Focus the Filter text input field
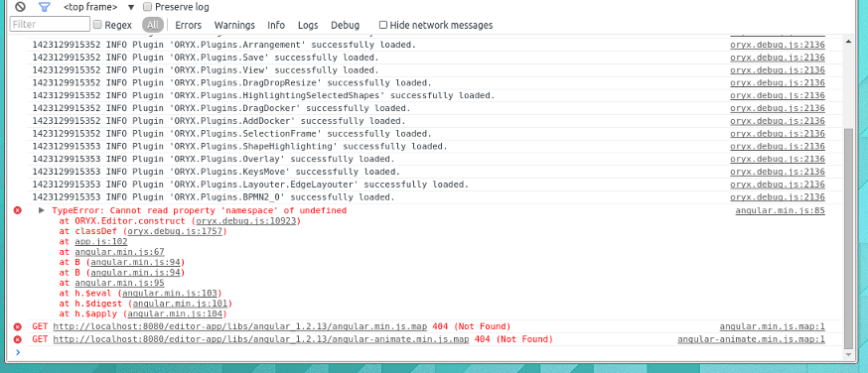868x373 pixels. click(50, 25)
